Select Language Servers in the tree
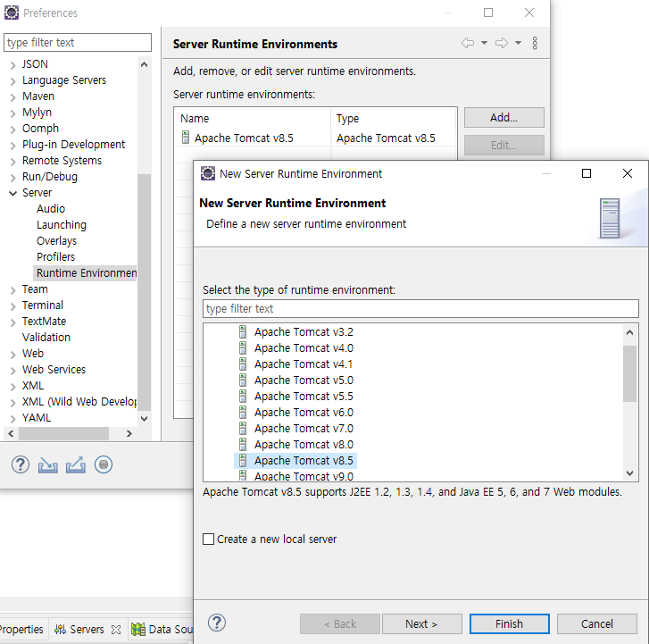 click(64, 80)
